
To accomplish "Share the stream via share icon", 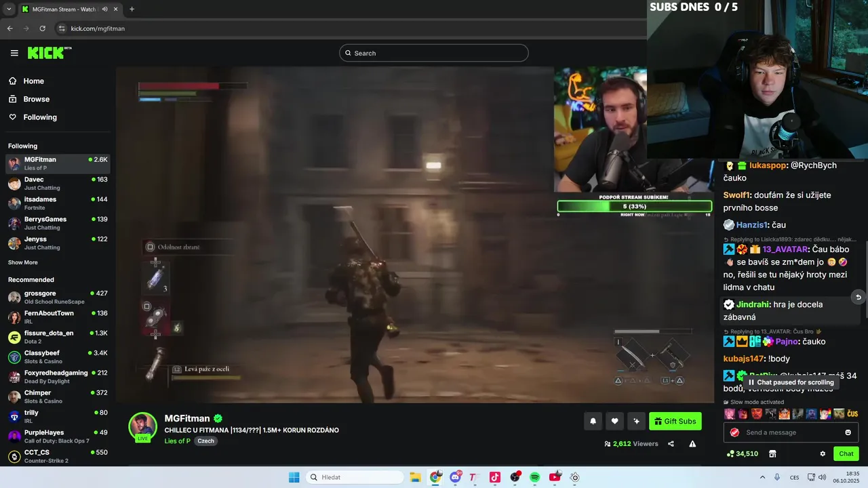I will pyautogui.click(x=671, y=444).
